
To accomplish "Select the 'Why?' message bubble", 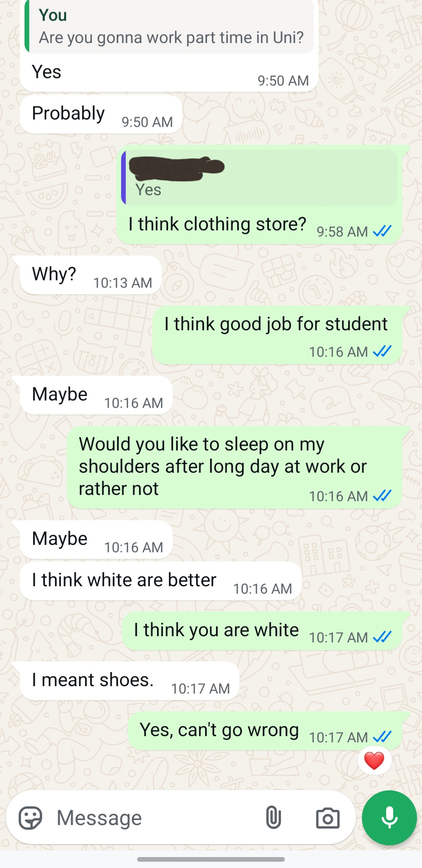I will pos(91,275).
